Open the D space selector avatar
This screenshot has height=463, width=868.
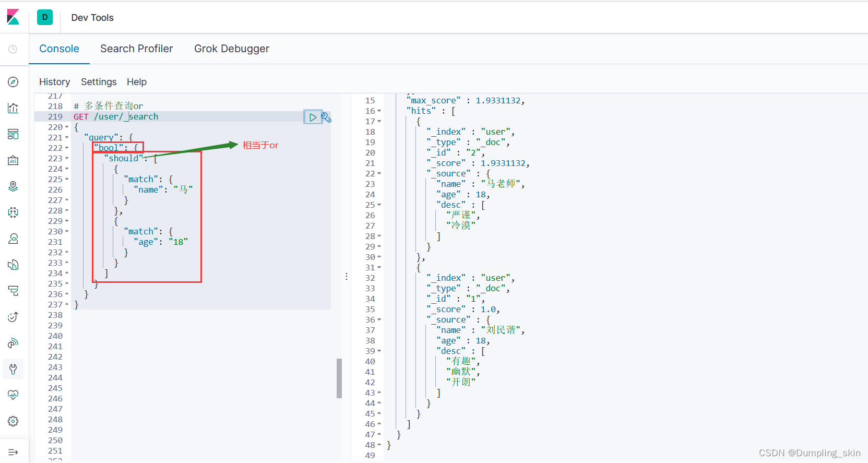point(45,17)
